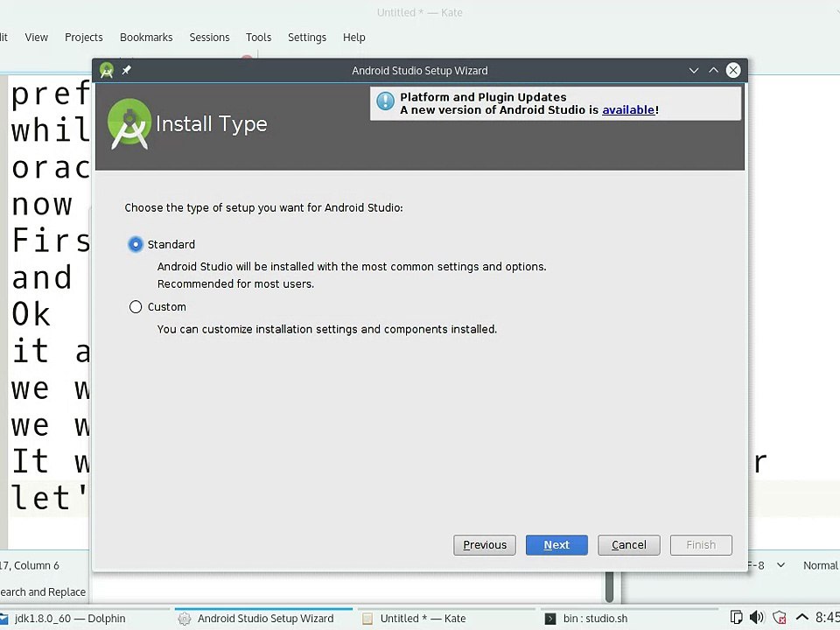Switch to Untitled Kate taskbar entry
Image resolution: width=840 pixels, height=630 pixels.
tap(444, 619)
